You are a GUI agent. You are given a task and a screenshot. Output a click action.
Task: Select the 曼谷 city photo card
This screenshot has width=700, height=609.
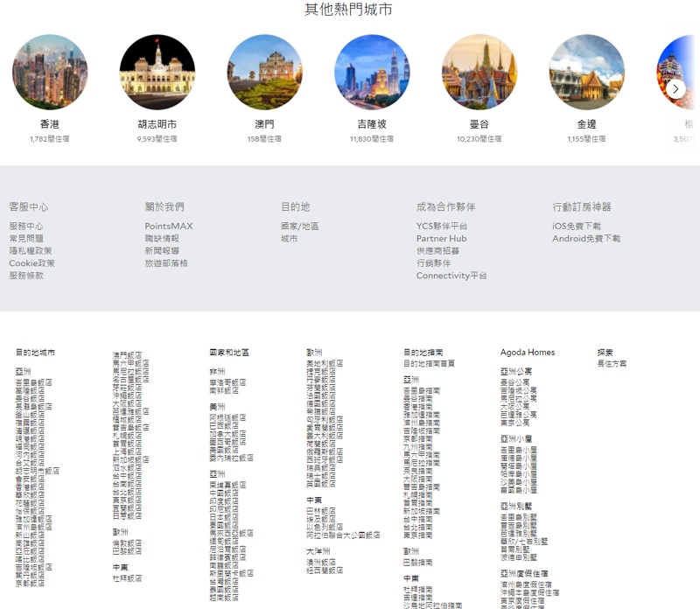[479, 88]
